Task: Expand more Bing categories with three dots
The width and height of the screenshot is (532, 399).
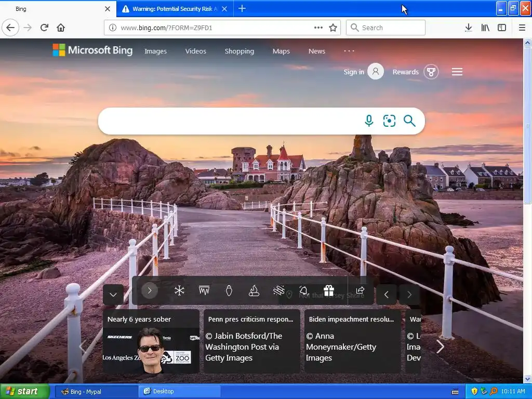Action: pos(349,51)
